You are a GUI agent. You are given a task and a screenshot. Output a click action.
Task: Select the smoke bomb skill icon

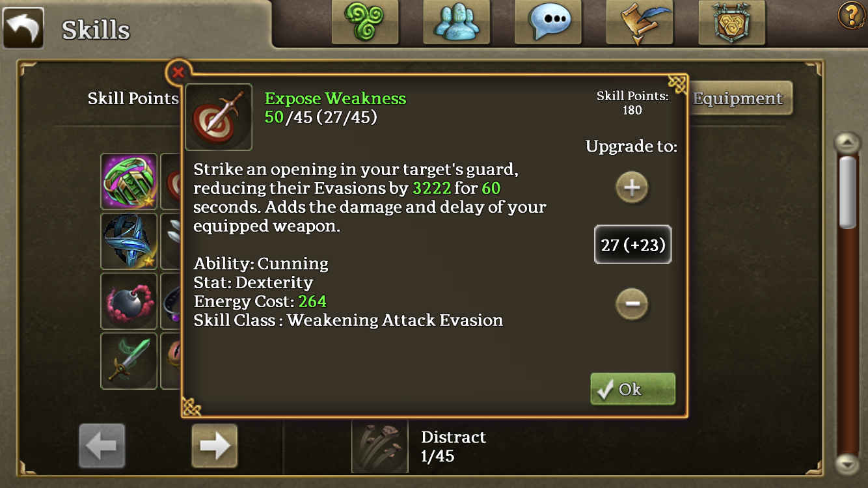129,301
